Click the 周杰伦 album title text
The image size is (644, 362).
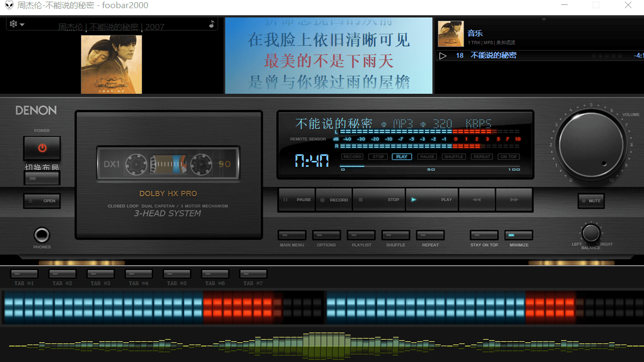tap(111, 27)
